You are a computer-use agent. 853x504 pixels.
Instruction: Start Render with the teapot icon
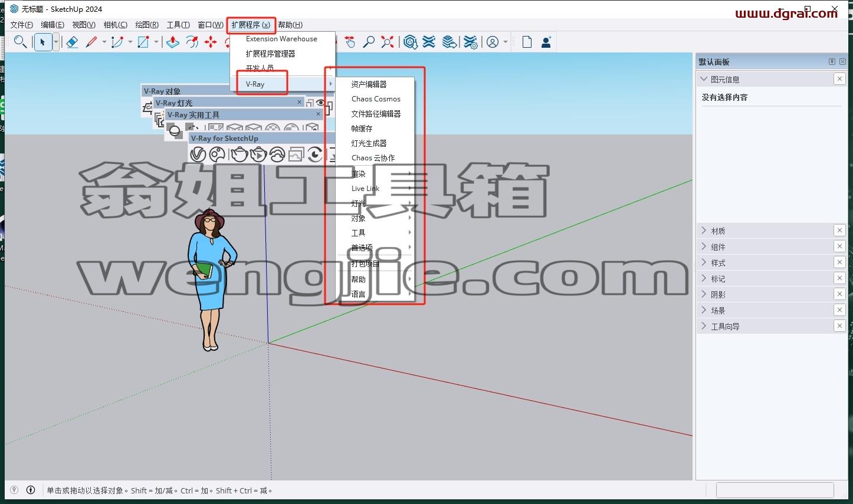coord(239,154)
